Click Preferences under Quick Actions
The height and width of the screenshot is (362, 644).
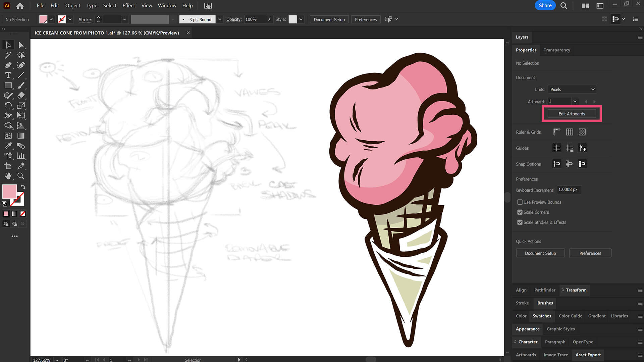(x=590, y=253)
